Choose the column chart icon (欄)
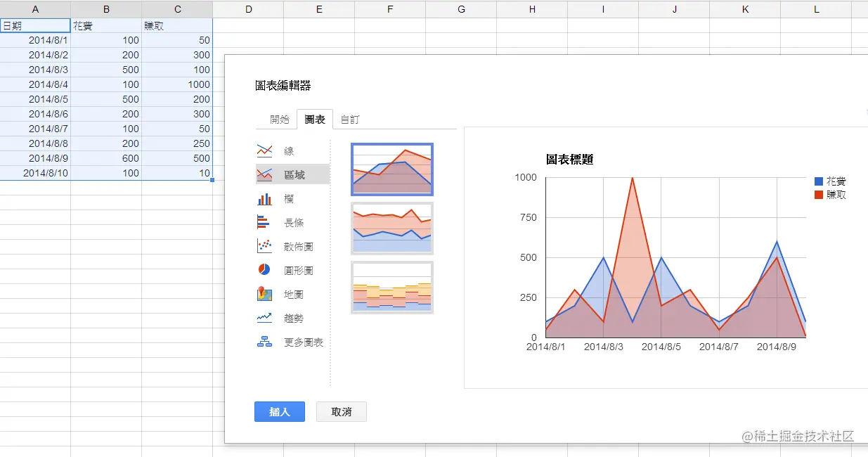The image size is (868, 457). pyautogui.click(x=264, y=199)
